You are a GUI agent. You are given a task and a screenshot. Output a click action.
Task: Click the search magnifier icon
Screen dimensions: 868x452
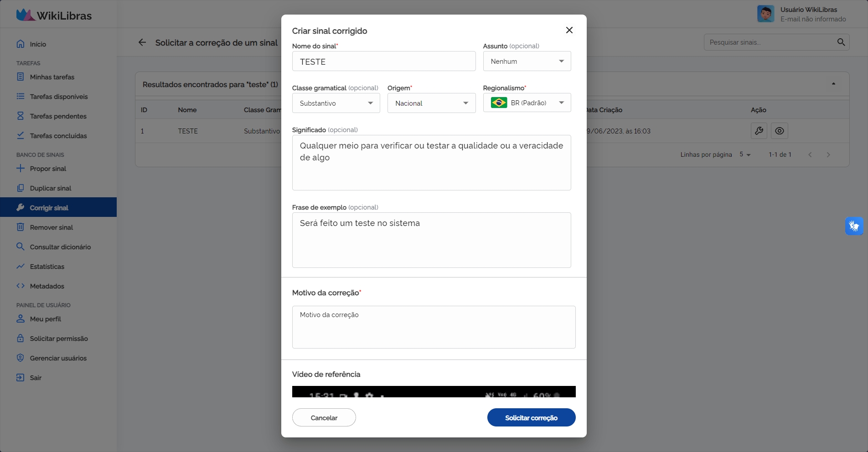pyautogui.click(x=841, y=42)
